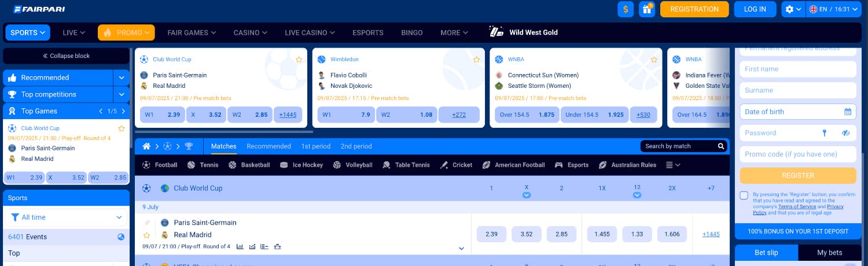Click the trophy breadcrumb icon
This screenshot has height=266, width=868.
(189, 146)
